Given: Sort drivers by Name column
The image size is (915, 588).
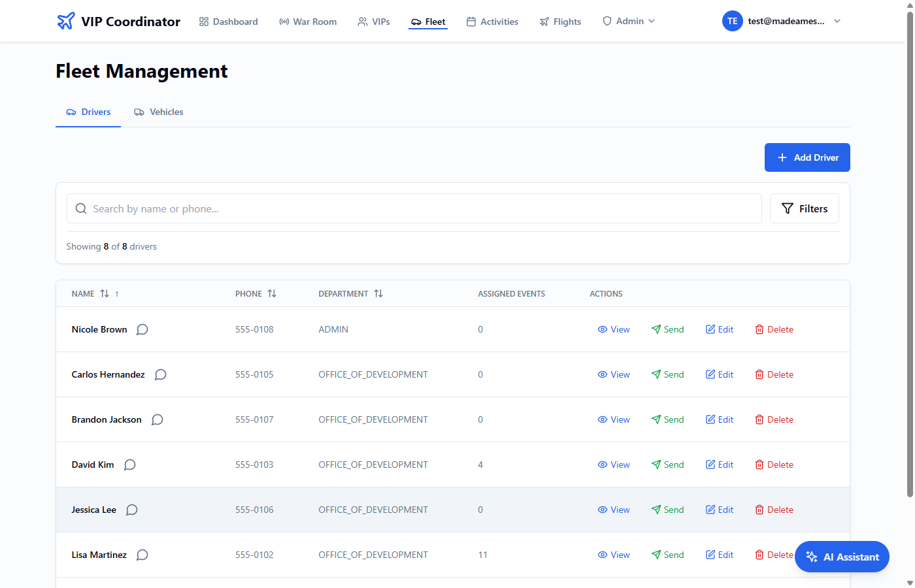Looking at the screenshot, I should pos(105,293).
